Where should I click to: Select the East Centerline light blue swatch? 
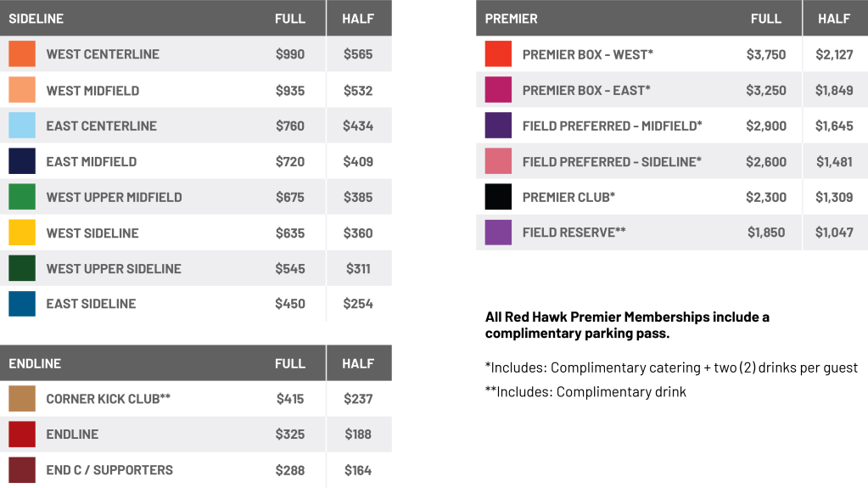pyautogui.click(x=22, y=126)
